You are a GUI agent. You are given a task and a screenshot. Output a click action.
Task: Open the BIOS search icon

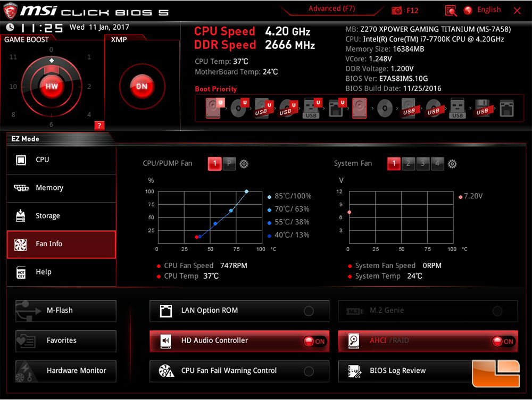click(x=451, y=11)
